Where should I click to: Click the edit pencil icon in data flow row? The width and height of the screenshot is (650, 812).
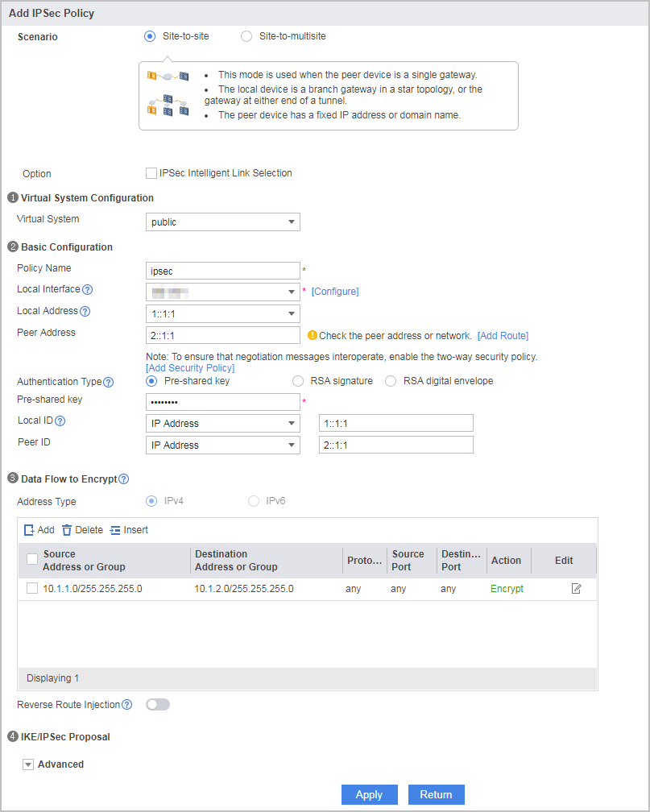[x=576, y=589]
